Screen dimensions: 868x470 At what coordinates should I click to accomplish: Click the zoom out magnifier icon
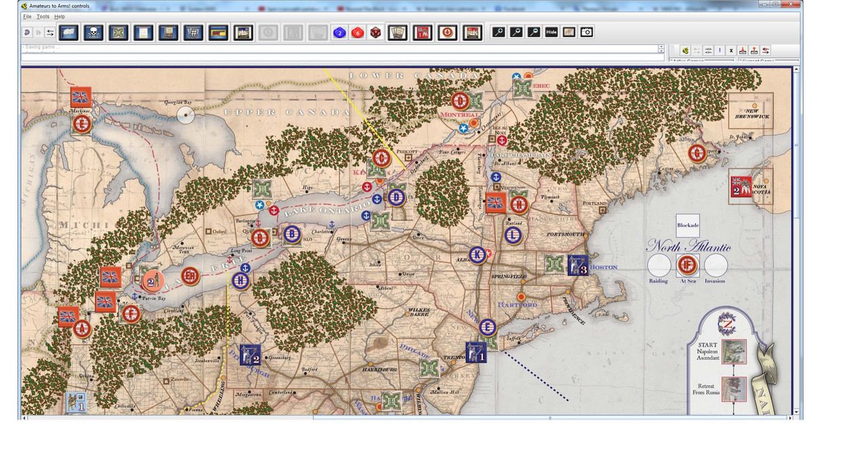tap(534, 32)
